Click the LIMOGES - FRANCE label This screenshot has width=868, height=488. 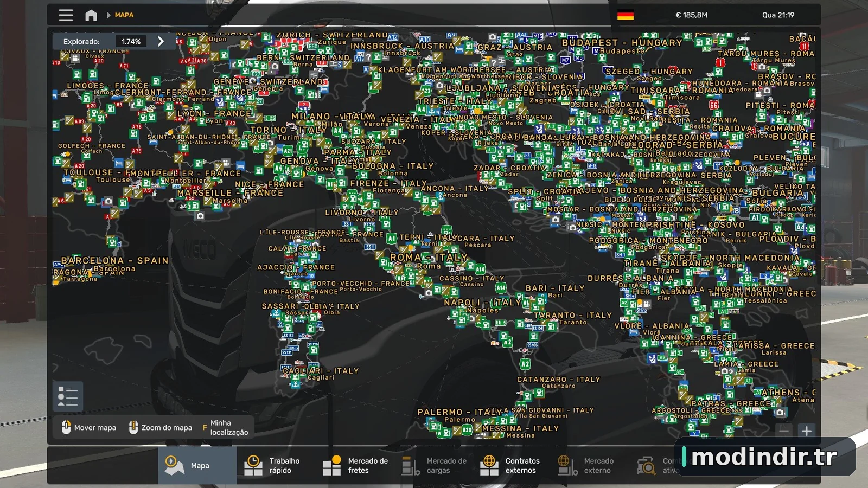tap(107, 86)
